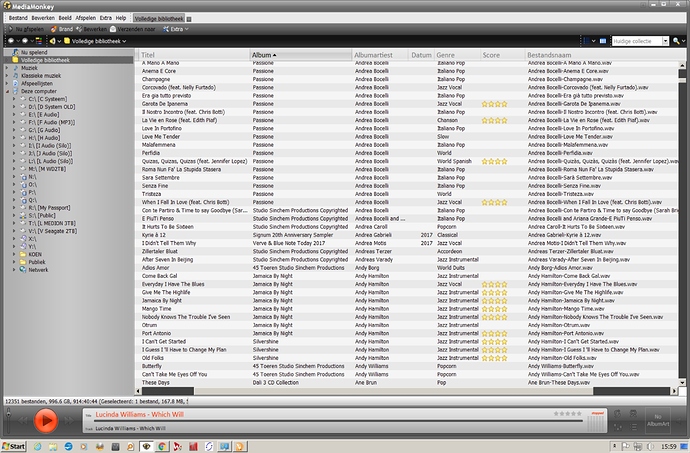690x453 pixels.
Task: Select the KOEN folder in tree
Action: point(35,254)
